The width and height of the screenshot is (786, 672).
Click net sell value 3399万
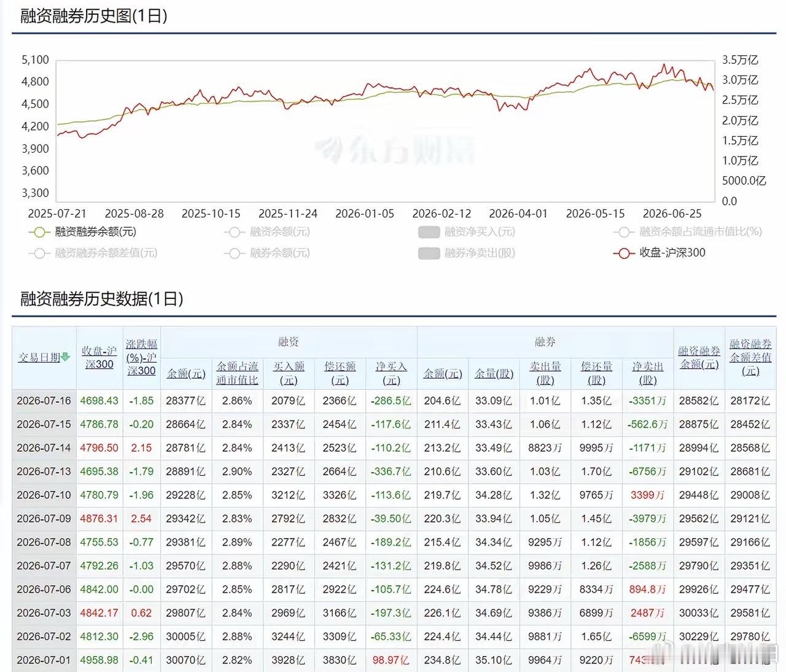pyautogui.click(x=648, y=495)
